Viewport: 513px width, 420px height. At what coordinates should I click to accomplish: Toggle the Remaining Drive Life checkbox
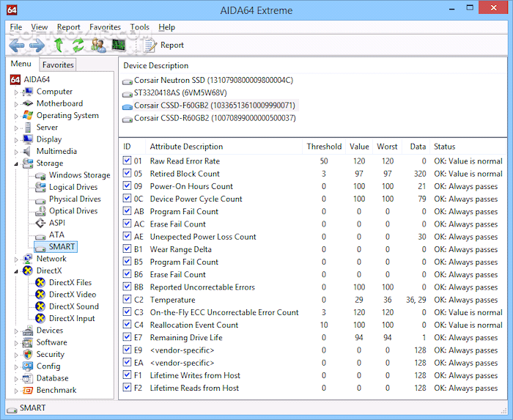click(x=128, y=338)
